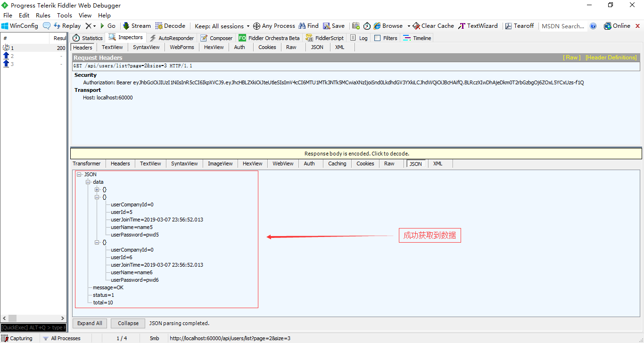The width and height of the screenshot is (644, 343).
Task: Click the comment speech bubble icon
Action: (47, 26)
